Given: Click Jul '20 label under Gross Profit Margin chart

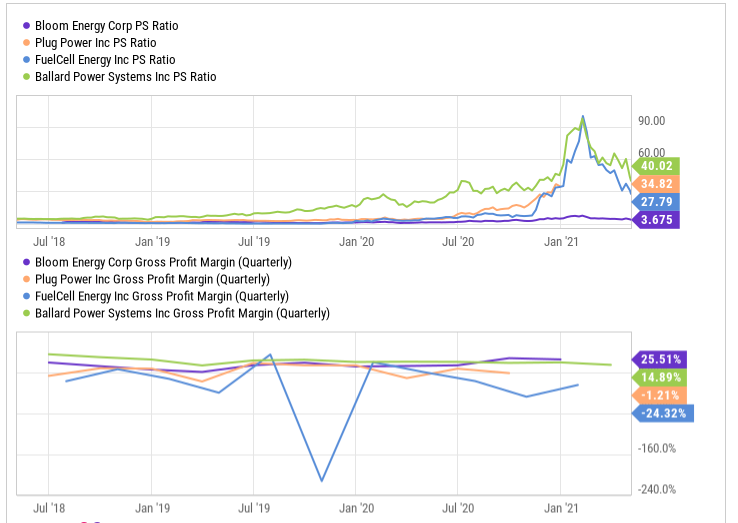Looking at the screenshot, I should pyautogui.click(x=458, y=508).
